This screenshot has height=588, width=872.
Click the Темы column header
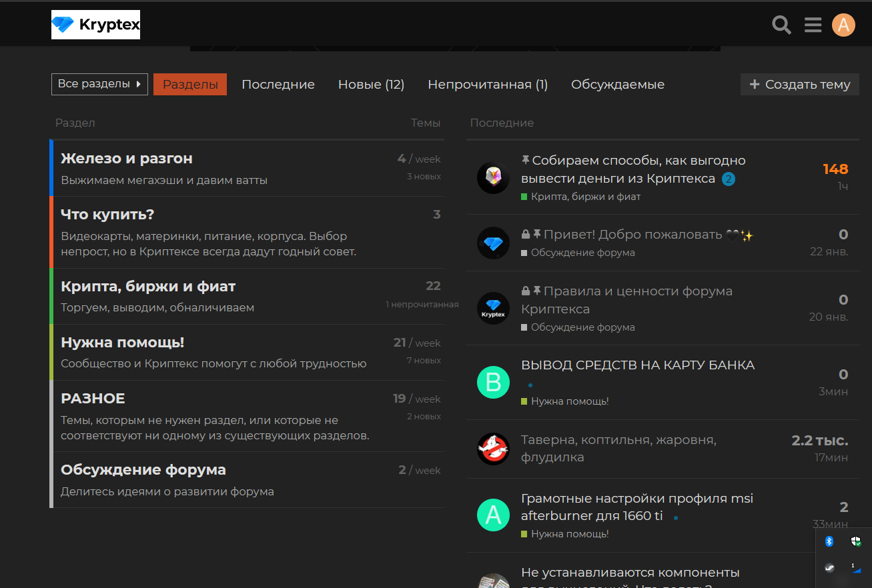click(426, 123)
